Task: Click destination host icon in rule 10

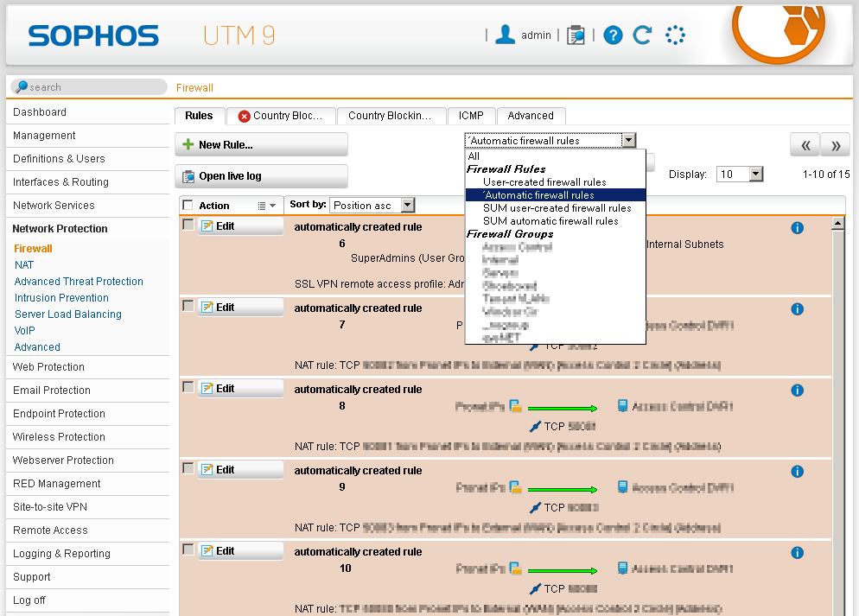Action: pos(622,568)
